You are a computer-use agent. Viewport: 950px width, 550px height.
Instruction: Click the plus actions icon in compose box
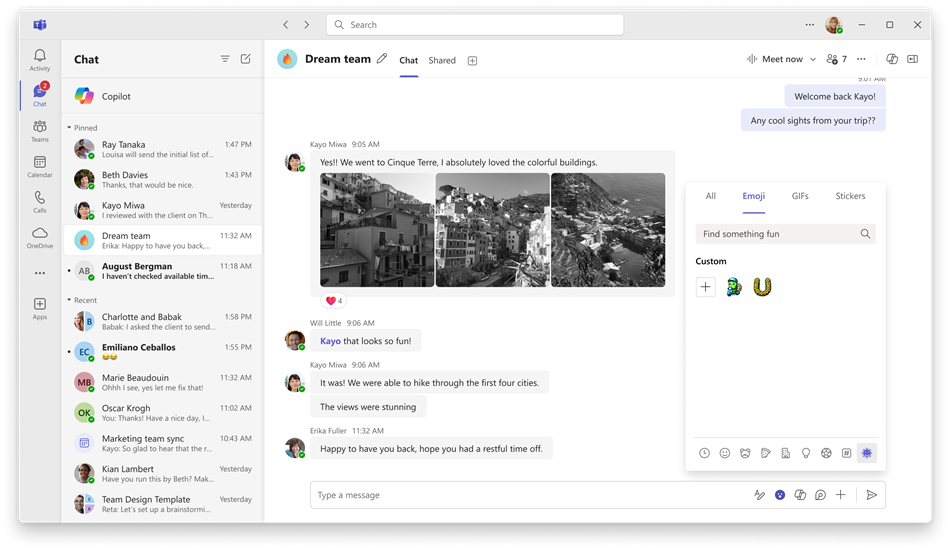coord(840,495)
